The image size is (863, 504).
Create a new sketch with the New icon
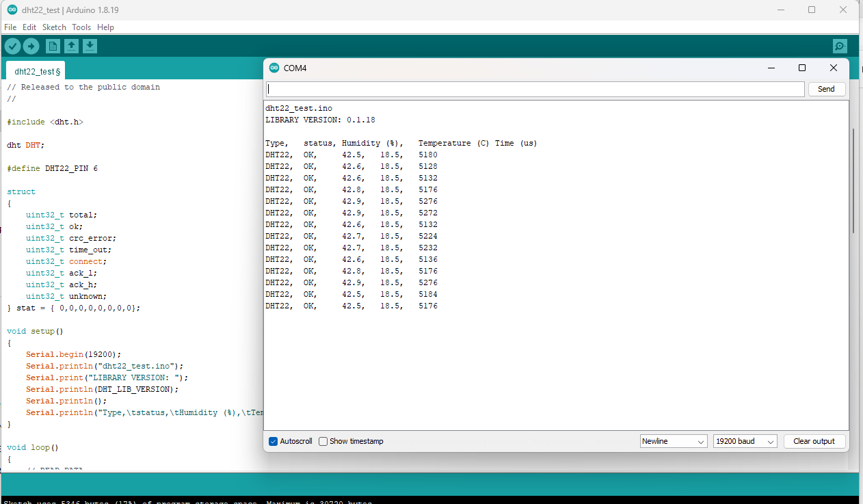click(53, 46)
